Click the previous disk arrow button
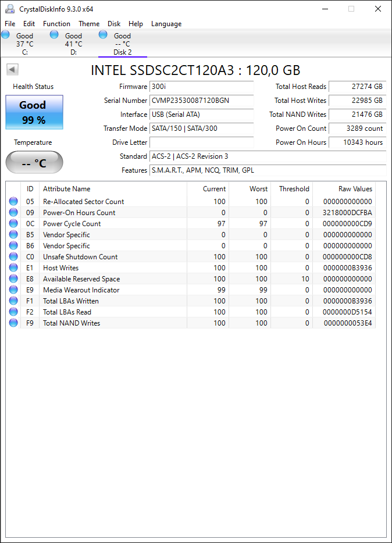 [12, 70]
